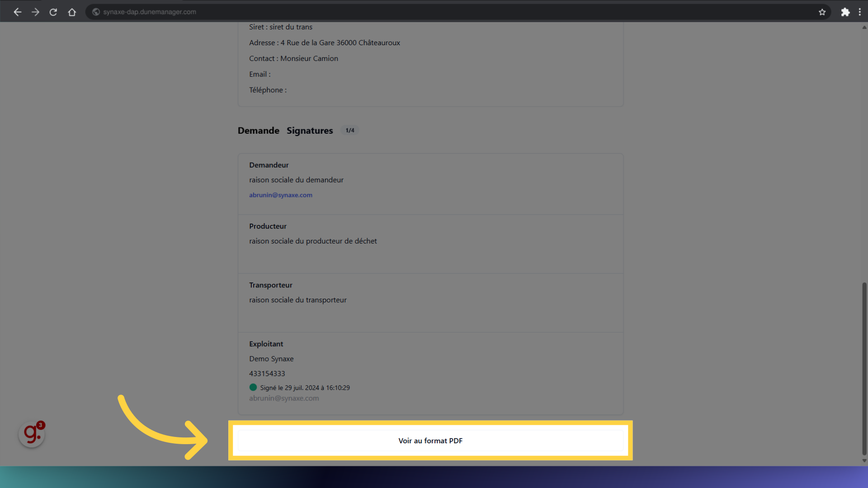
Task: Switch to the Demande tab
Action: [x=258, y=131]
